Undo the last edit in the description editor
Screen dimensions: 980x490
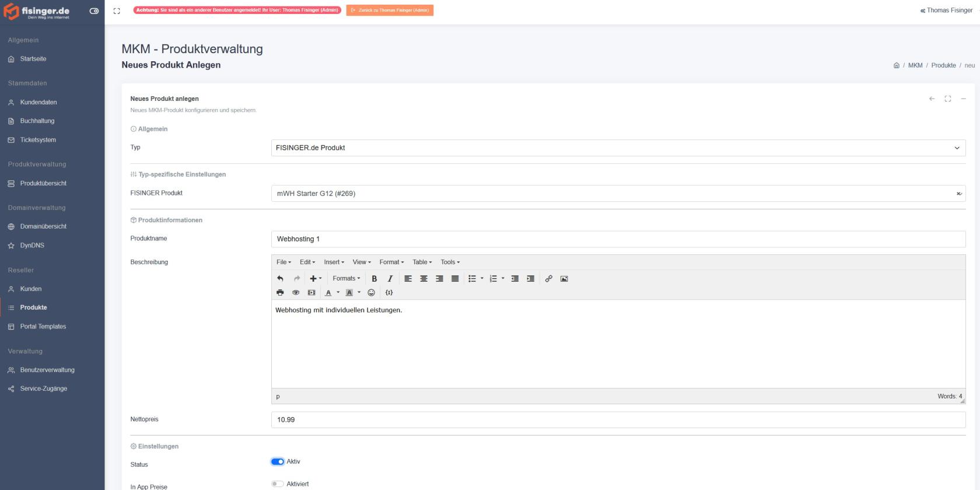pos(280,279)
